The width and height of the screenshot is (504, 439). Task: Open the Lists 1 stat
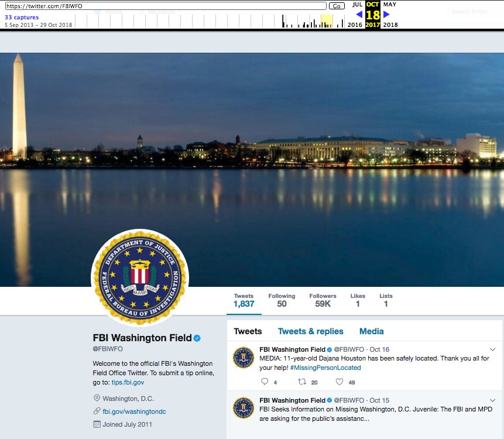point(386,300)
